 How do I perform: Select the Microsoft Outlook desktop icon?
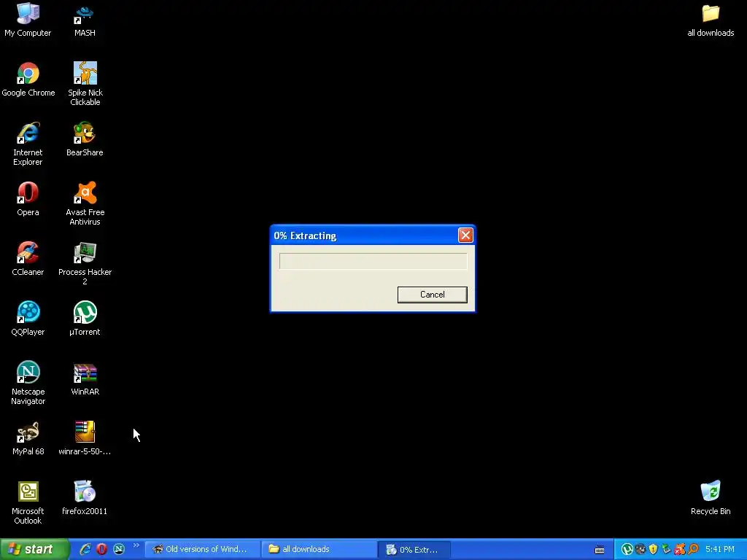coord(28,502)
